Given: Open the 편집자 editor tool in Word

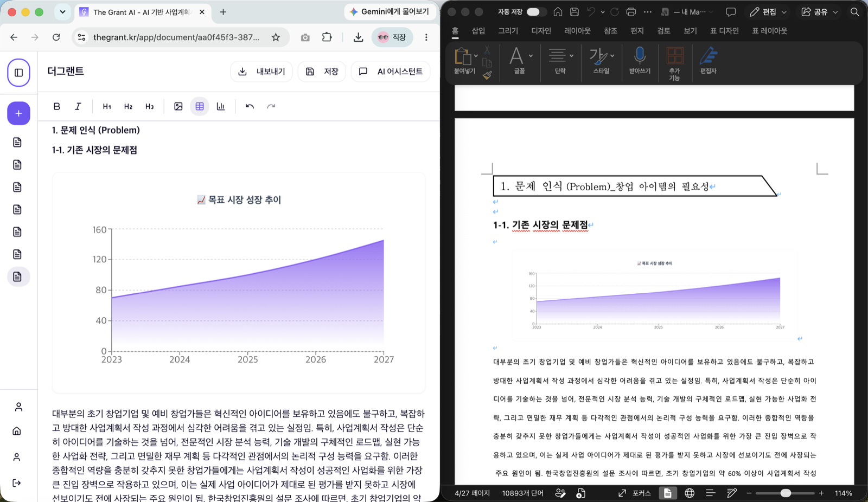Looking at the screenshot, I should (709, 60).
